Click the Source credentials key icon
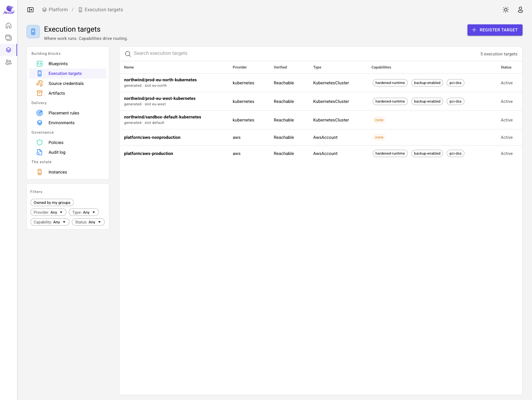This screenshot has width=532, height=400. click(40, 83)
